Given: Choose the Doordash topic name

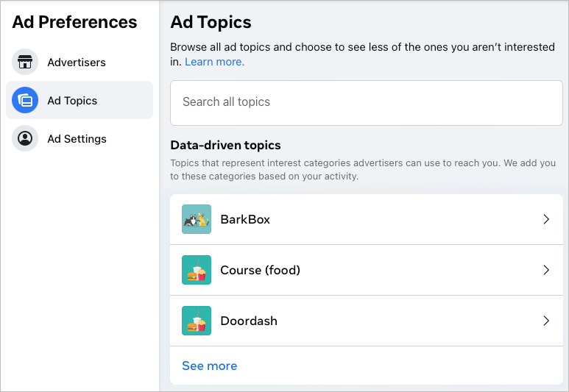Looking at the screenshot, I should 249,321.
